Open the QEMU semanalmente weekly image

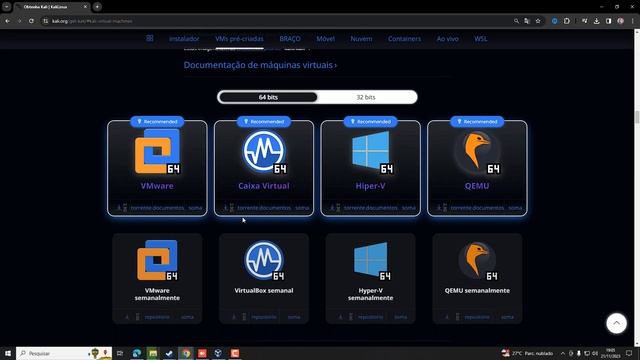tap(477, 278)
